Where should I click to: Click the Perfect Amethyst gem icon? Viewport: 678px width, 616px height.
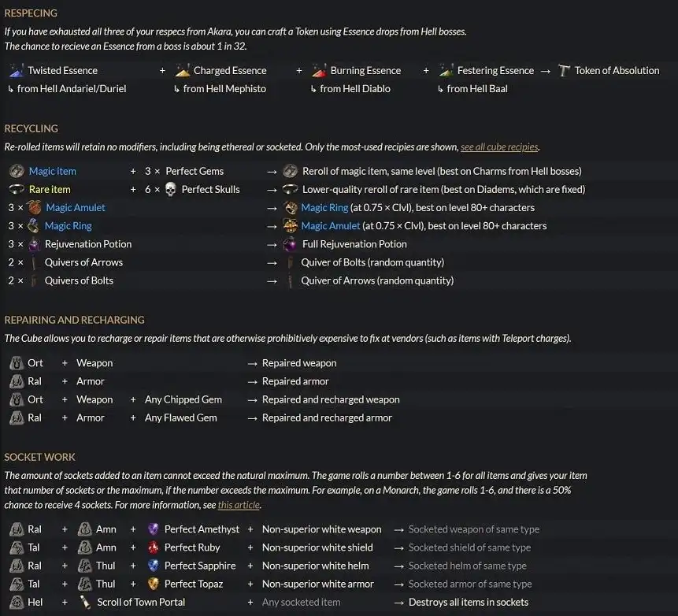(x=154, y=529)
